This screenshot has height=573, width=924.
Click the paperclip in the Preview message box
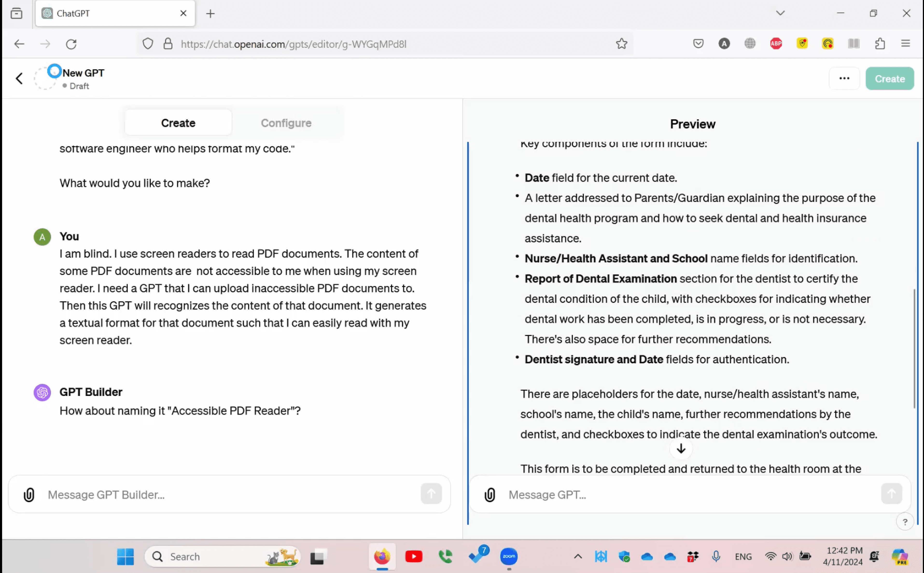[490, 494]
